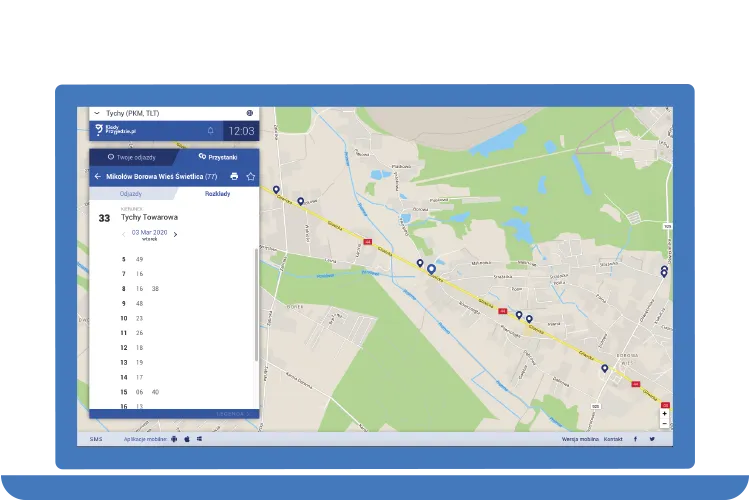Click the Kontakt link

tap(613, 439)
